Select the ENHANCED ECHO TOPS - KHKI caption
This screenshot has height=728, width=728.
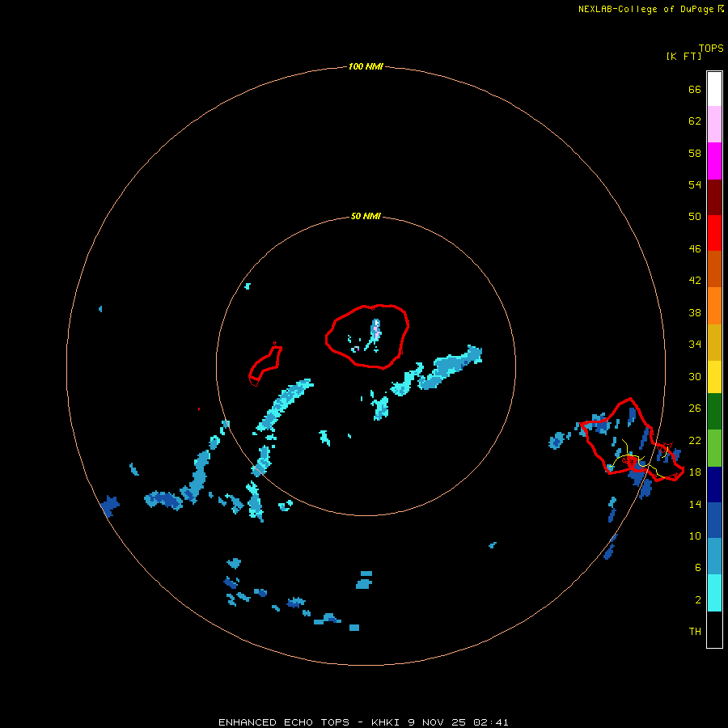pyautogui.click(x=363, y=722)
